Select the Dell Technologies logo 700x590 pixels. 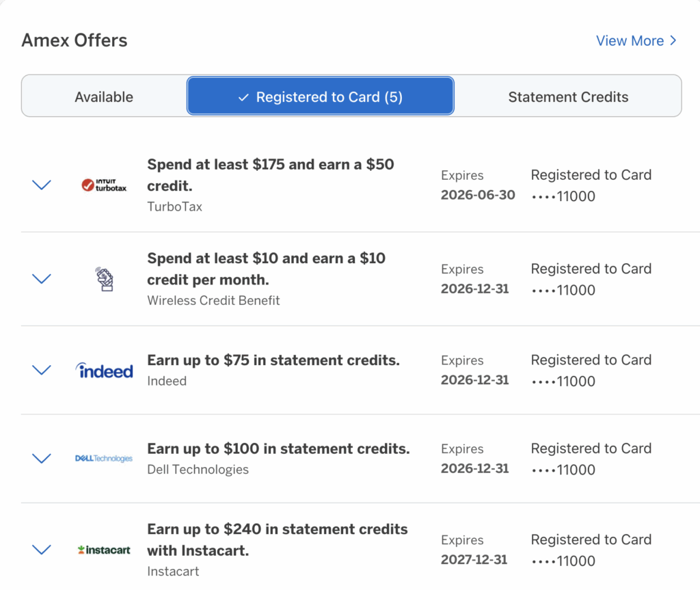[104, 458]
